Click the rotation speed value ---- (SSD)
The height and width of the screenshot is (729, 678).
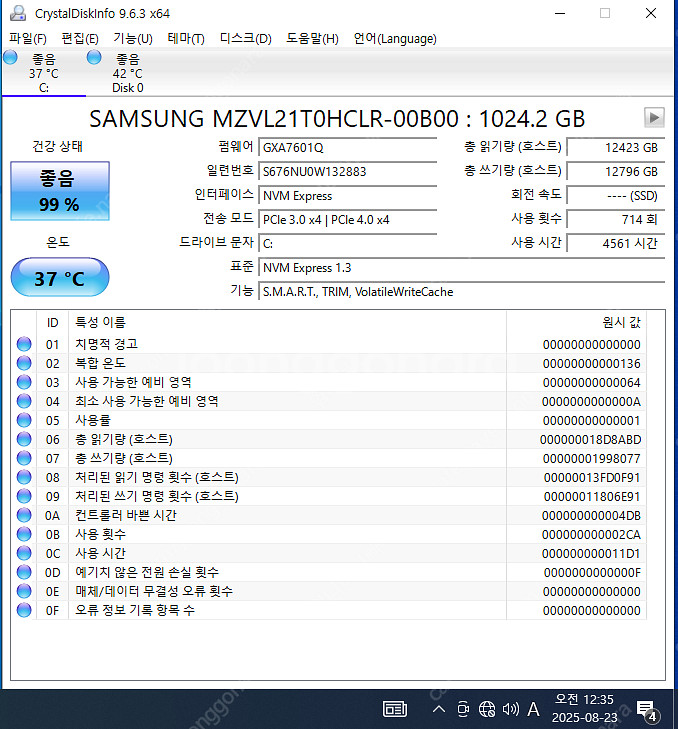coord(616,196)
